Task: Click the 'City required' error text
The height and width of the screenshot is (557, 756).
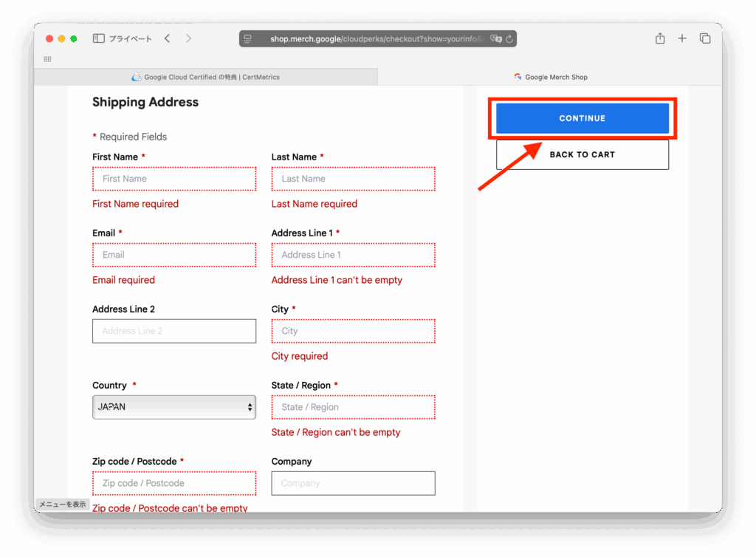Action: 300,356
